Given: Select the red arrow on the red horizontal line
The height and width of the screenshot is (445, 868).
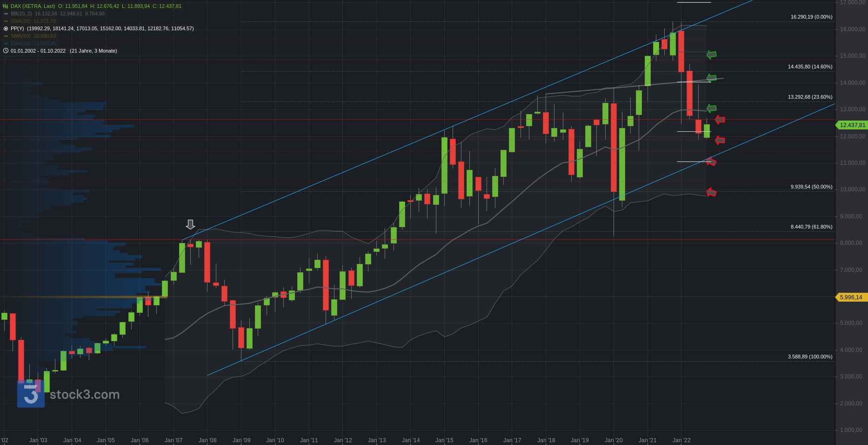Looking at the screenshot, I should 720,120.
